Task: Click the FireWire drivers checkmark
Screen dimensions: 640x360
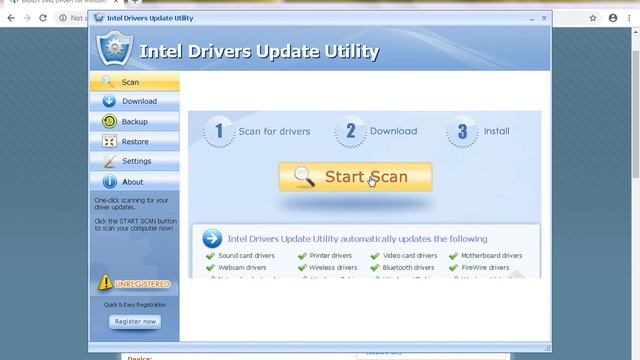Action: coord(453,268)
